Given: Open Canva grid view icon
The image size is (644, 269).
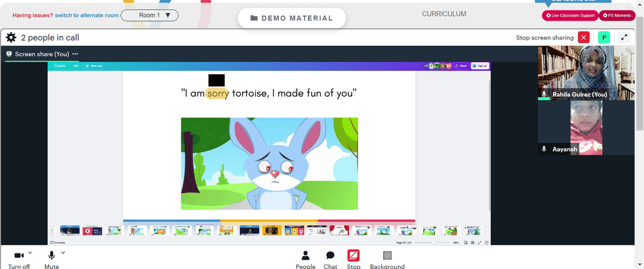Looking at the screenshot, I should click(473, 243).
